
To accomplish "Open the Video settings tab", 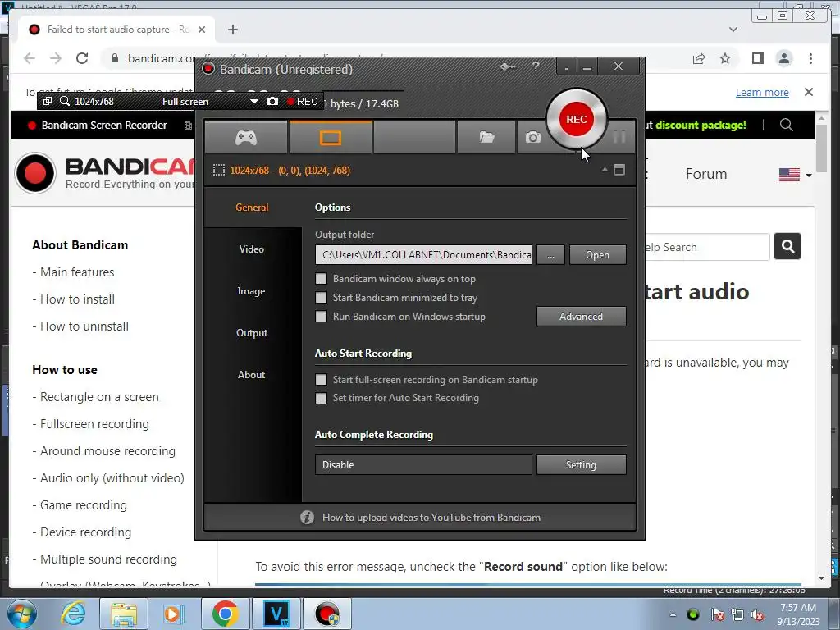I will coord(252,249).
